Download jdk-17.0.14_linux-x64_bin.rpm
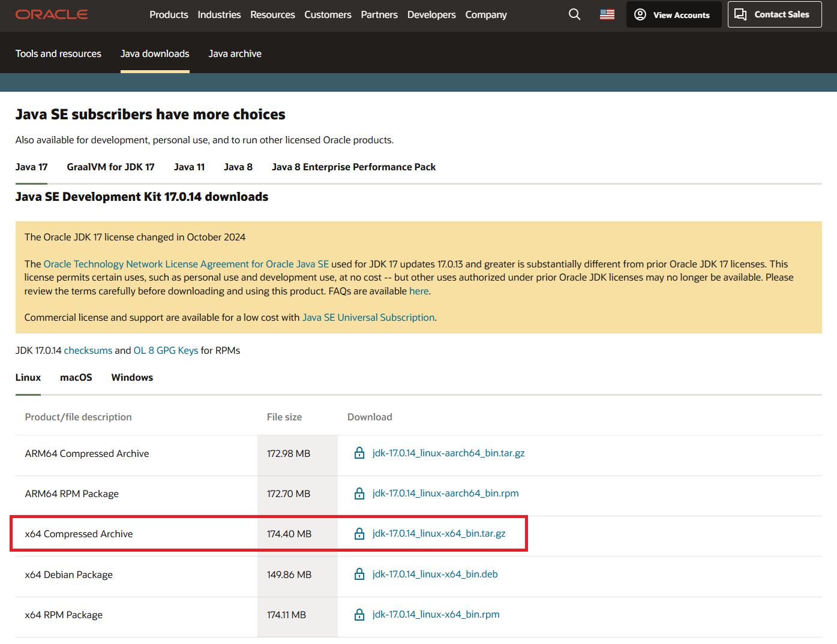 coord(436,614)
